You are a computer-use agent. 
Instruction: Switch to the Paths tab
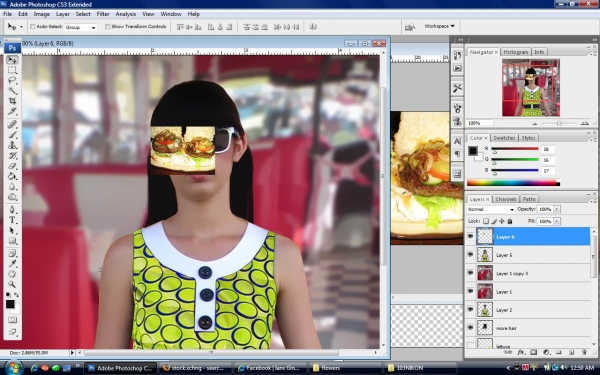point(529,199)
